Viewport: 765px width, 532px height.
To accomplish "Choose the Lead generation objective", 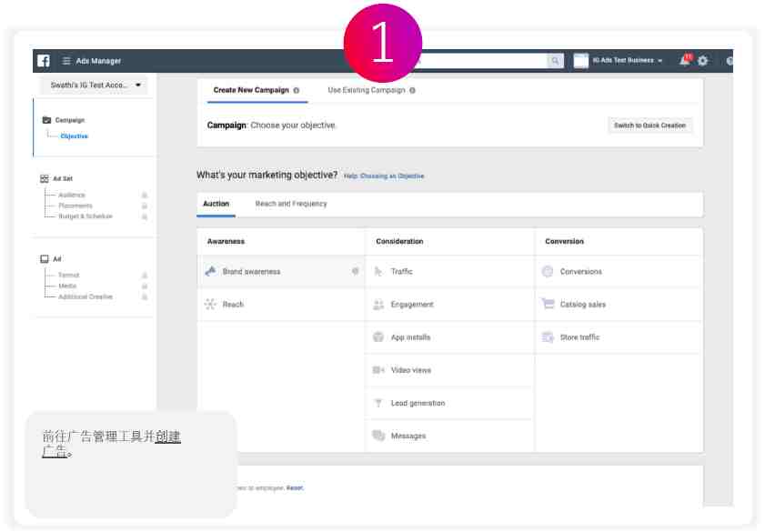I will (x=450, y=403).
